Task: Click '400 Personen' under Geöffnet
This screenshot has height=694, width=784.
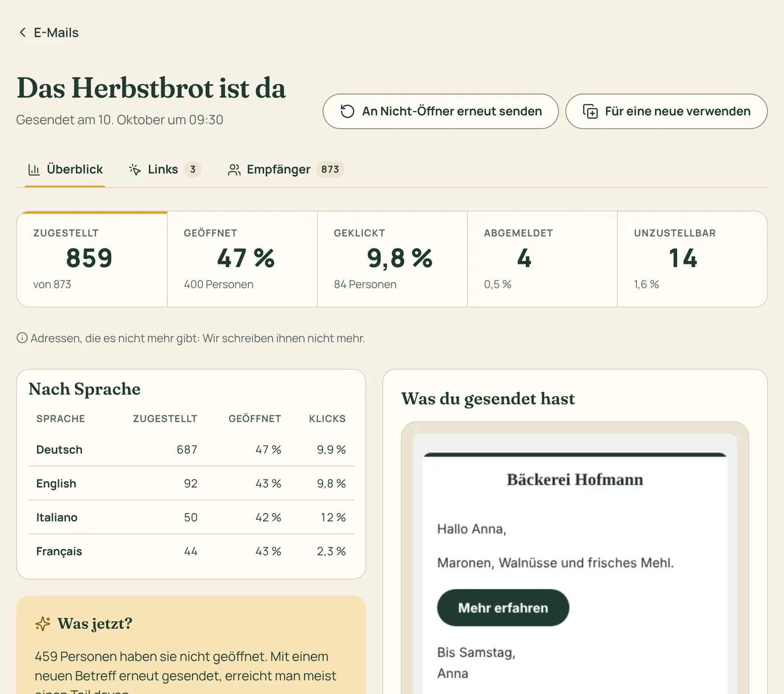Action: point(219,284)
